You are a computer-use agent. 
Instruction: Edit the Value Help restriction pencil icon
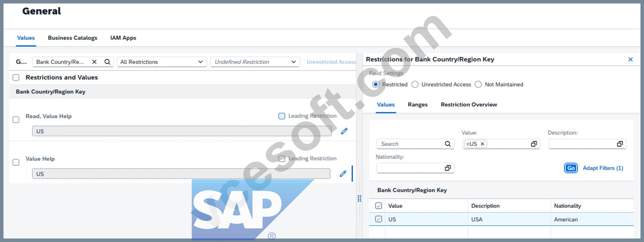pyautogui.click(x=343, y=173)
